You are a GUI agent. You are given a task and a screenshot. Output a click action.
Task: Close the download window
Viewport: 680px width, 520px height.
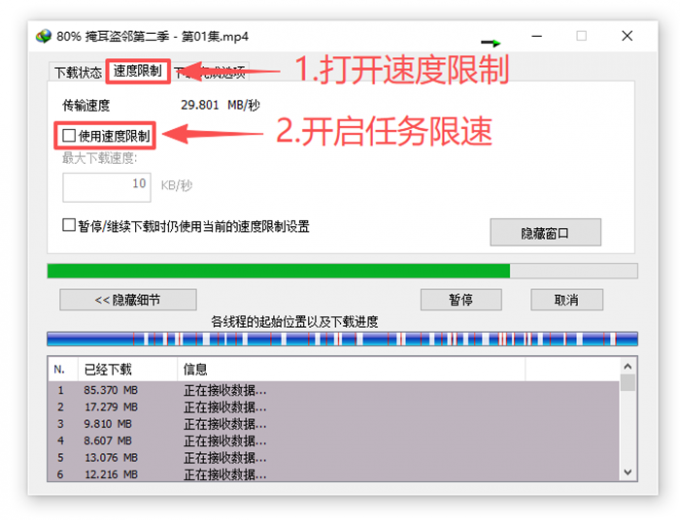(627, 36)
